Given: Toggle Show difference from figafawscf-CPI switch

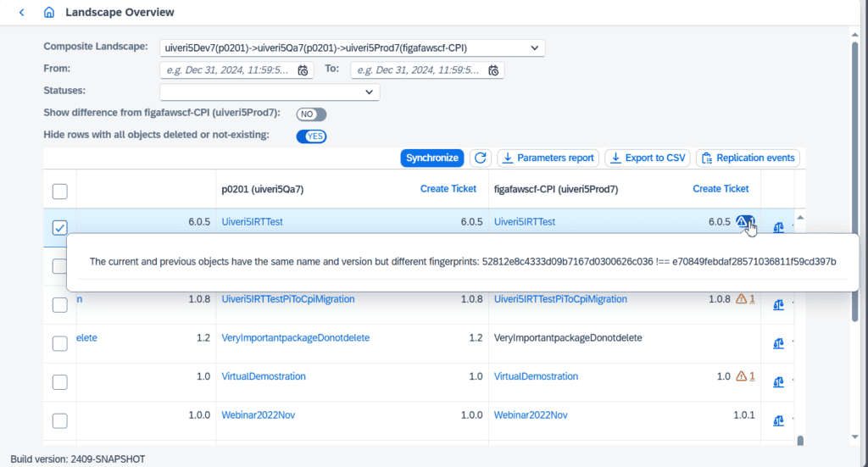Looking at the screenshot, I should pyautogui.click(x=311, y=114).
